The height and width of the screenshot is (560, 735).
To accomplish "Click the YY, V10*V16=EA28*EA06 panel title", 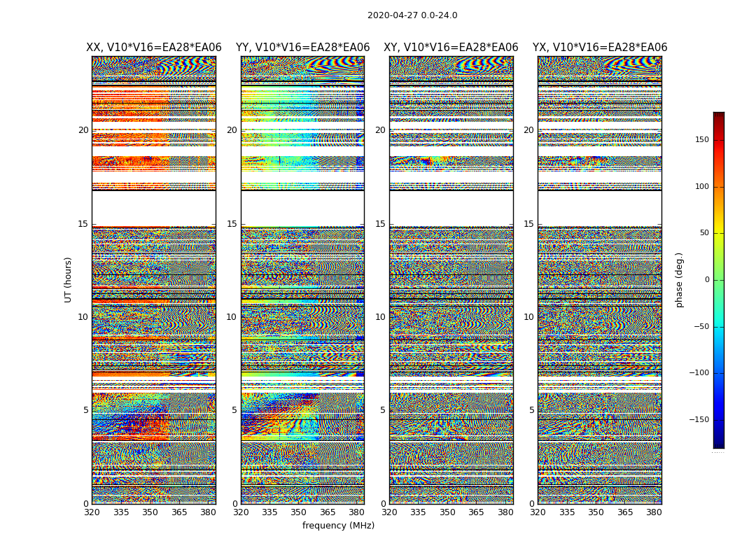I will [x=303, y=48].
